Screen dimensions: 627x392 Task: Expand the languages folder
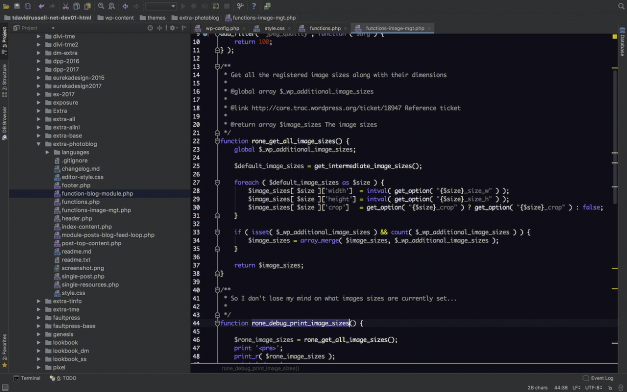(47, 152)
